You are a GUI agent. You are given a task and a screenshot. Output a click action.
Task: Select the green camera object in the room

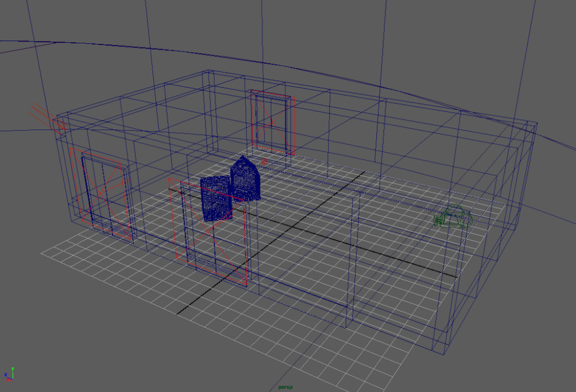pos(453,217)
